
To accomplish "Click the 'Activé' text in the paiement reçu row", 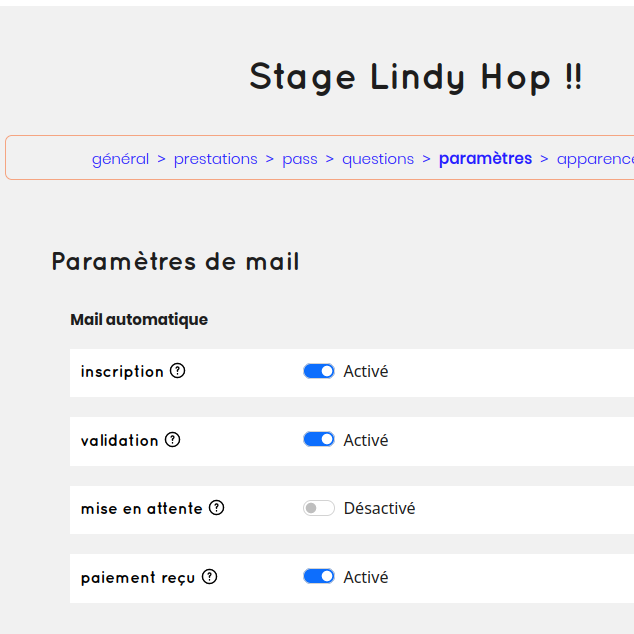I will coord(366,577).
